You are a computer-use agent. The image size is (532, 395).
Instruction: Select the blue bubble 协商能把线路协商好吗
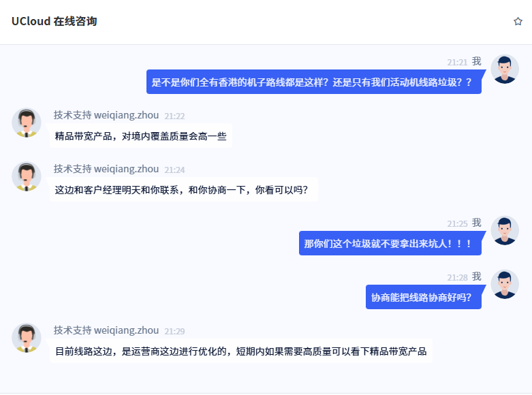(424, 297)
